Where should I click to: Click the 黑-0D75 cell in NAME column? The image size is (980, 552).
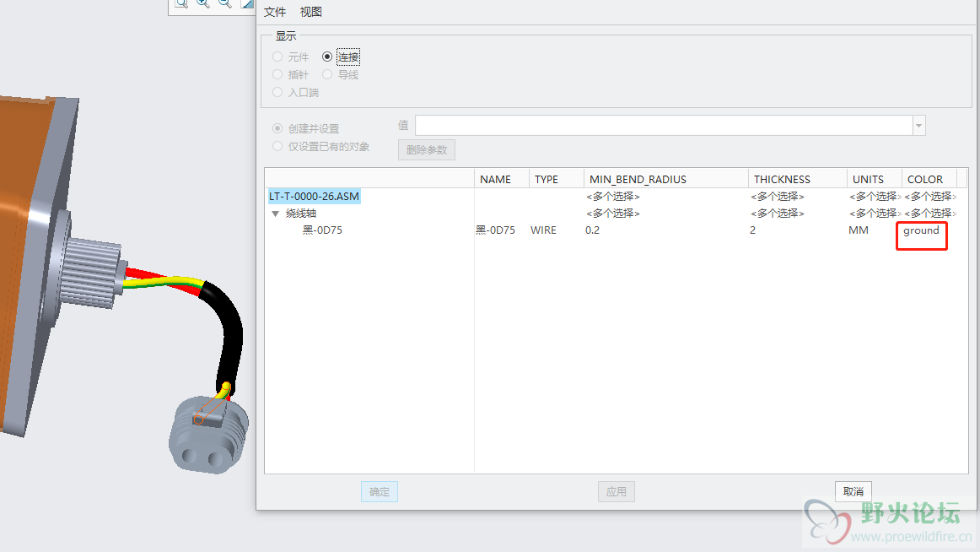[x=496, y=230]
